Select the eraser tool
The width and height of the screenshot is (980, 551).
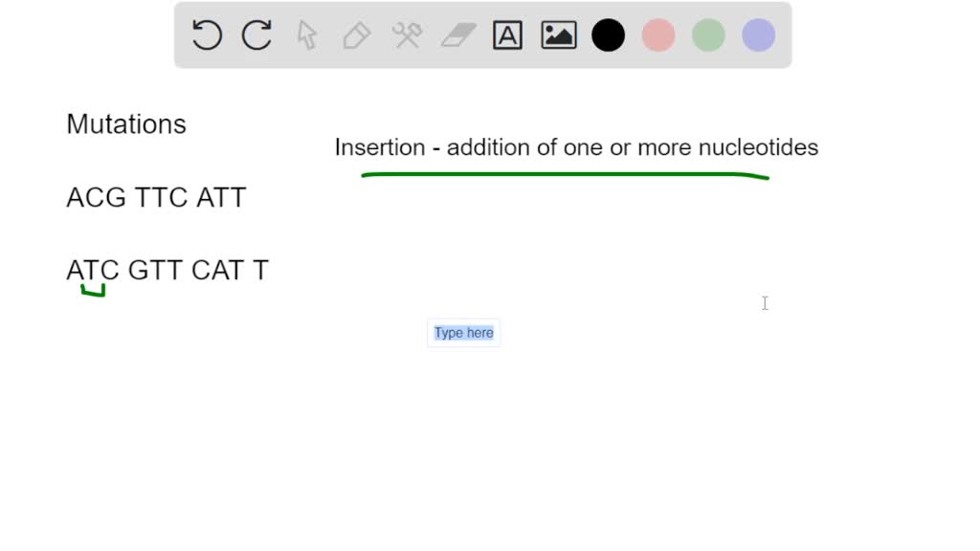pyautogui.click(x=458, y=35)
